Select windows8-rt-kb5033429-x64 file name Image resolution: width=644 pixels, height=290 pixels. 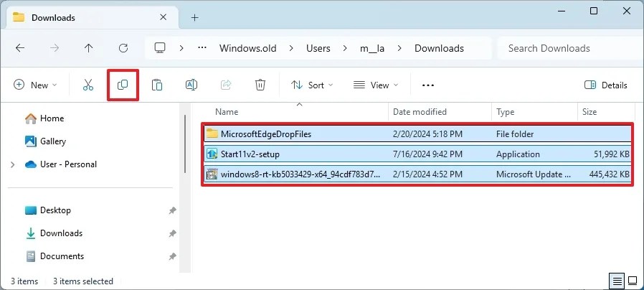pyautogui.click(x=300, y=174)
